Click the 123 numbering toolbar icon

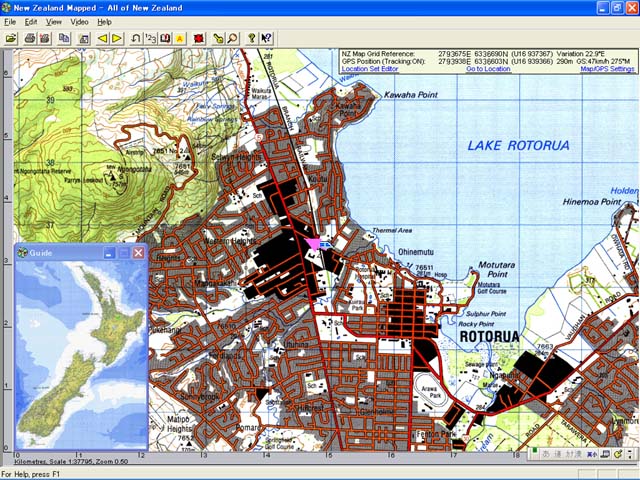pyautogui.click(x=151, y=38)
